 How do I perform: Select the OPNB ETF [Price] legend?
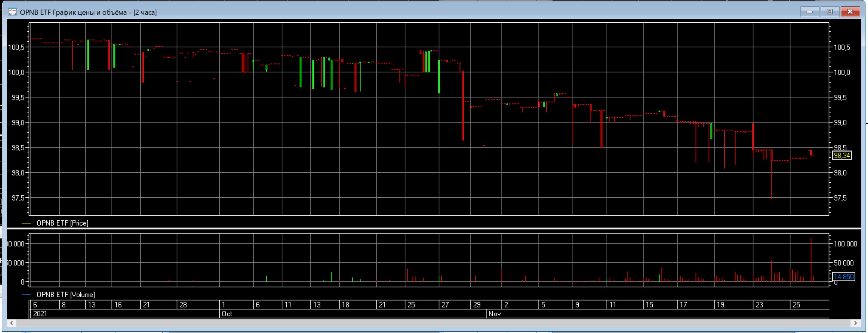point(62,223)
